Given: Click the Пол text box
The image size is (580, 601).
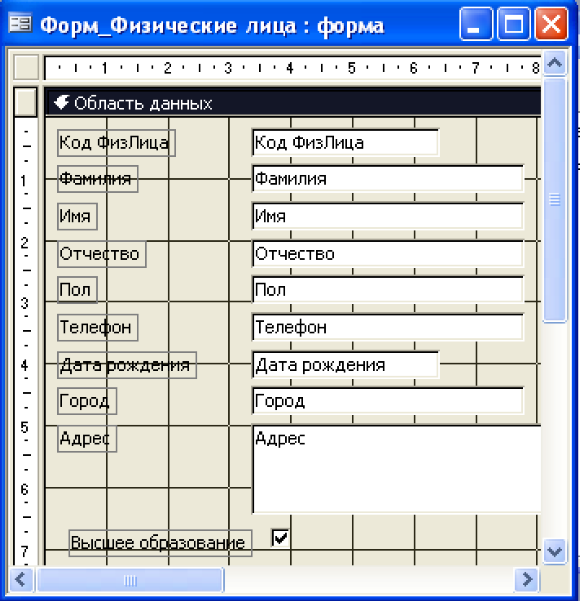Looking at the screenshot, I should click(x=388, y=290).
